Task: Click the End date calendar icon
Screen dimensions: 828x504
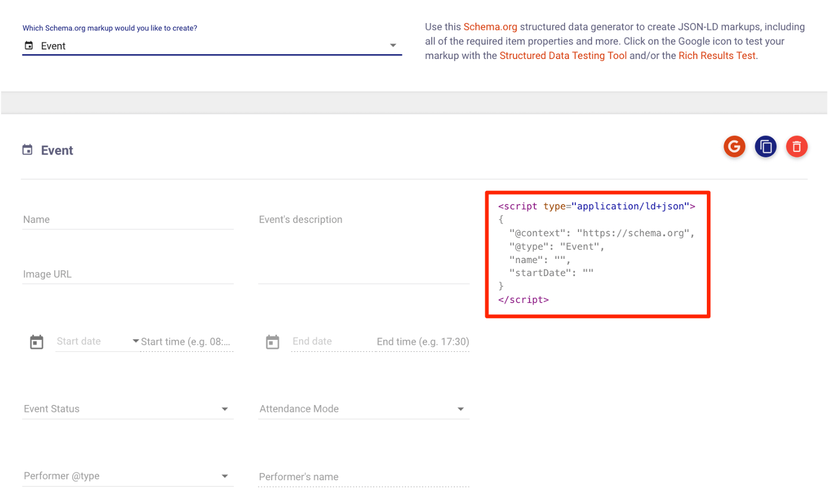Action: pyautogui.click(x=273, y=342)
